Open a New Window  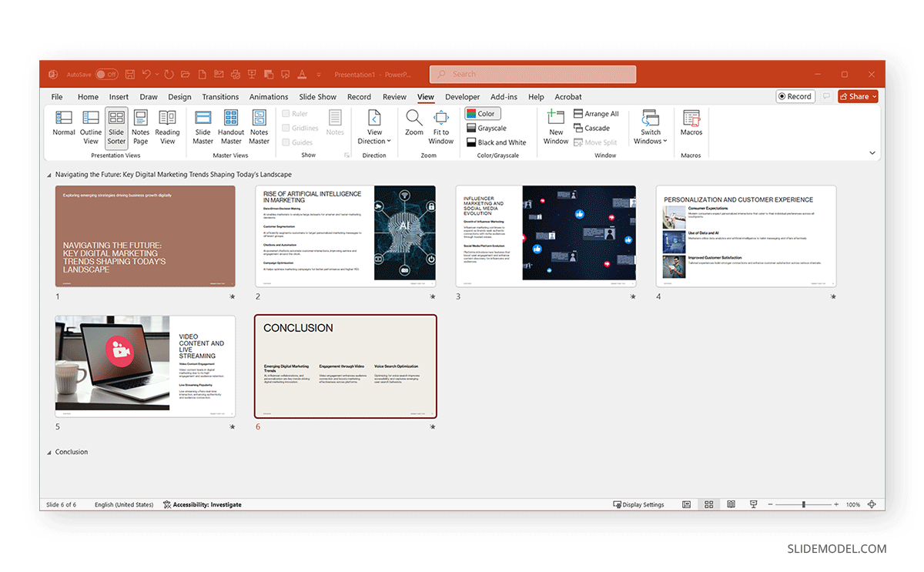tap(556, 126)
